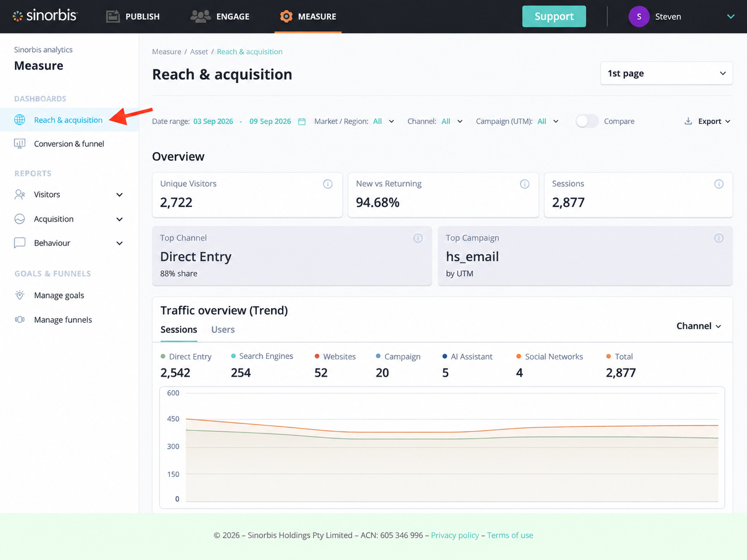
Task: Click the Manage goals lightbulb icon
Action: tap(20, 295)
